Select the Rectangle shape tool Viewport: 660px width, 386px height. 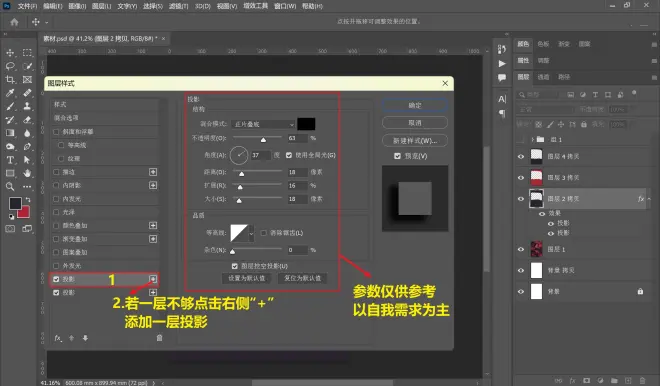pyautogui.click(x=10, y=173)
